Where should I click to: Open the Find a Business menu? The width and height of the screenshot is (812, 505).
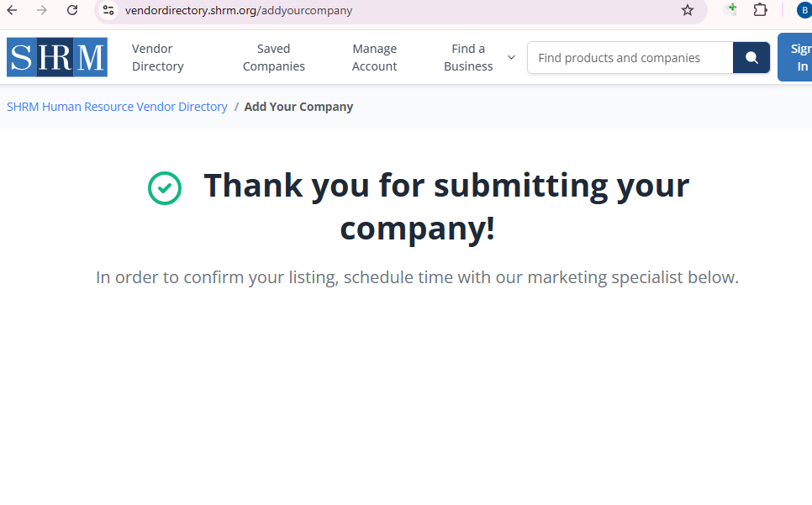coord(468,57)
